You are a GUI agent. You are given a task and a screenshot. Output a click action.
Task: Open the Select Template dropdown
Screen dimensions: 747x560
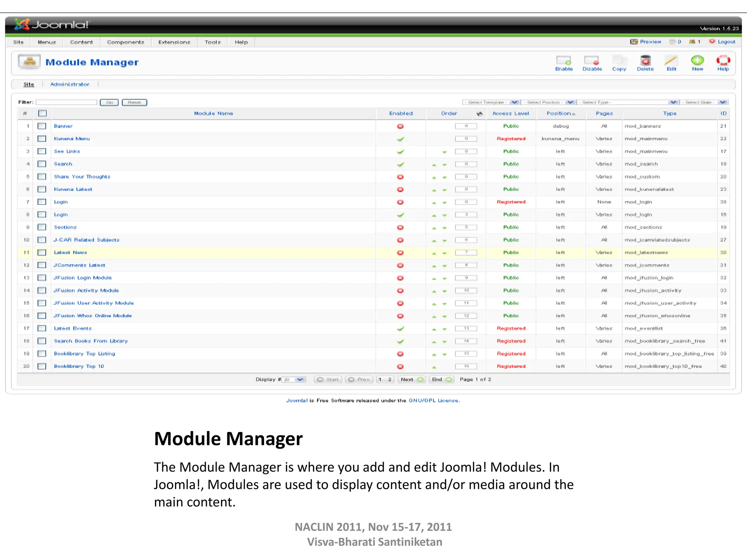click(491, 102)
